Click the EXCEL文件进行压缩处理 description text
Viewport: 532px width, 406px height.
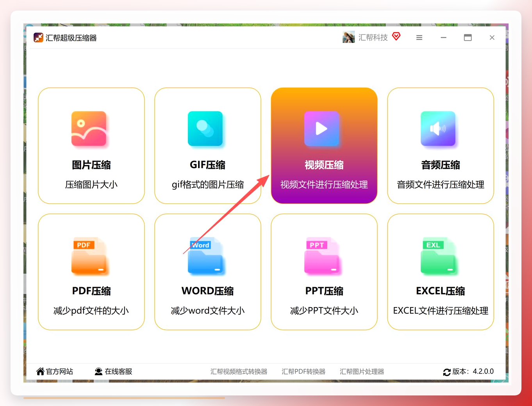click(441, 311)
